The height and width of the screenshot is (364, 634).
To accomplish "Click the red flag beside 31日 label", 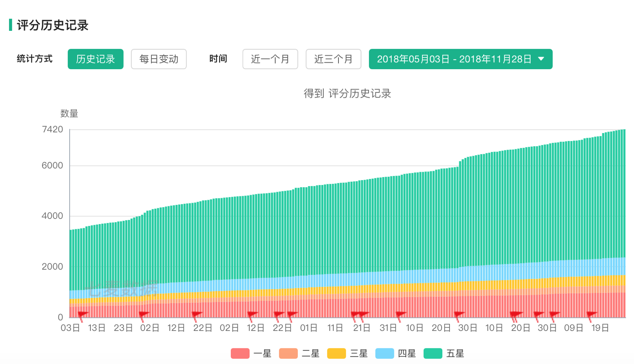I will point(401,314).
